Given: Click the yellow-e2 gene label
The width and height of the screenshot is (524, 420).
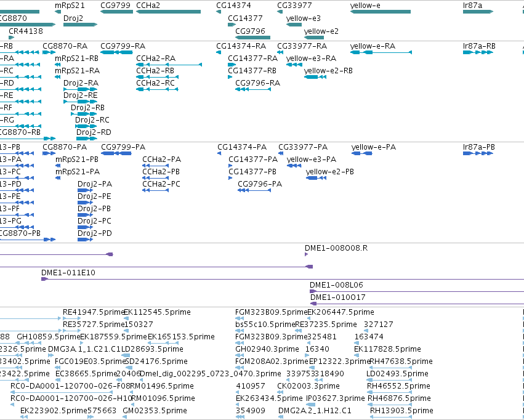Looking at the screenshot, I should tap(321, 31).
